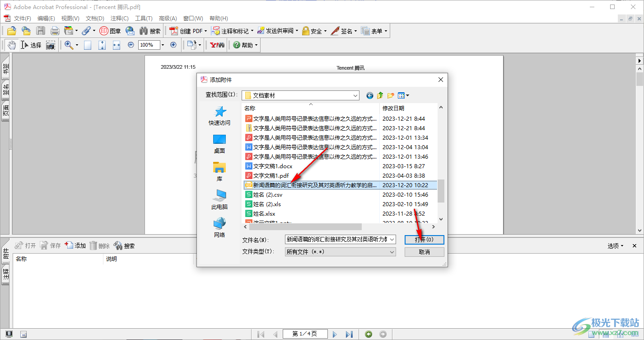The image size is (644, 340).
Task: Open the 文档(D) menu
Action: coord(95,19)
